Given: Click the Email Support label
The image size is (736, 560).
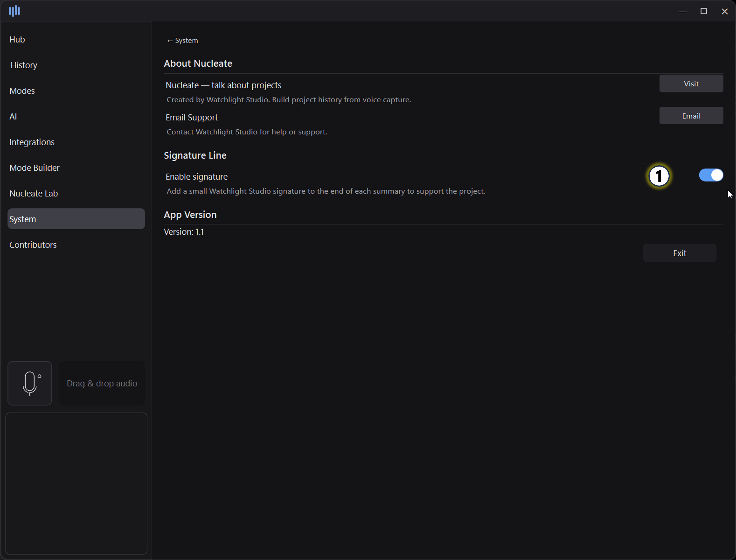Looking at the screenshot, I should 192,117.
